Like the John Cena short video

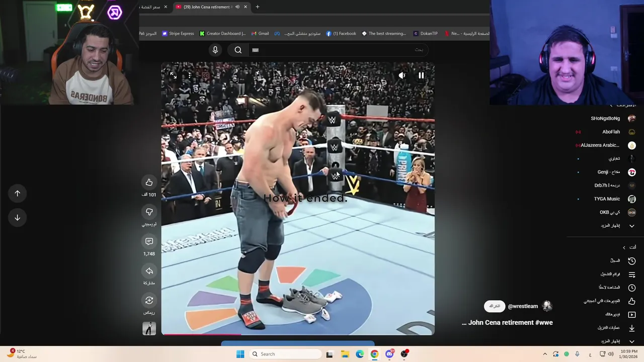tap(149, 182)
